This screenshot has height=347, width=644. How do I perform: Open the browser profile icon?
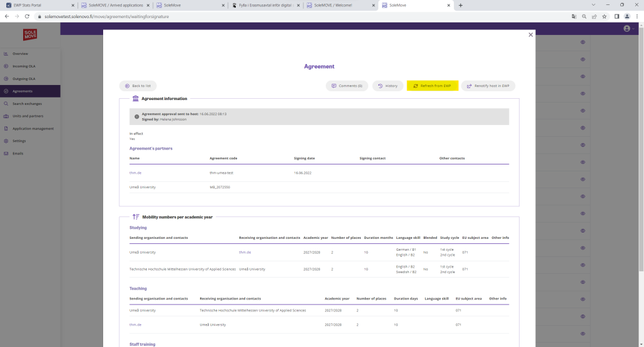[x=626, y=16]
